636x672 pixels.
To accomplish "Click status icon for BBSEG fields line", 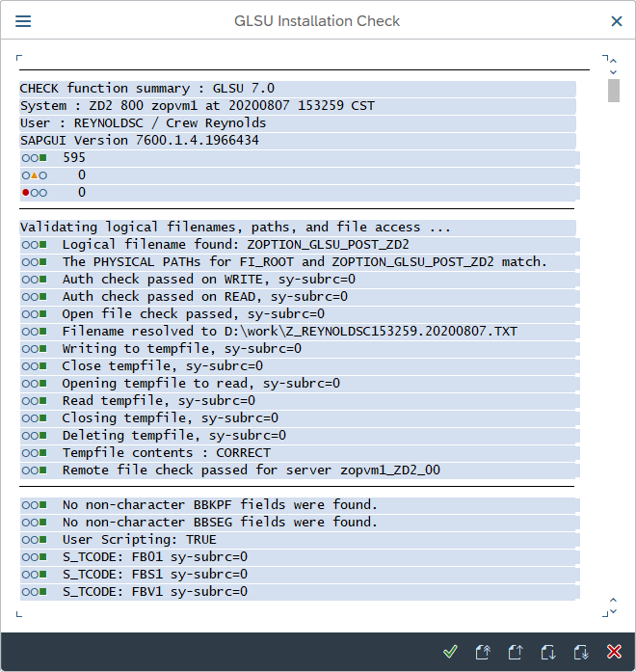I will pos(35,523).
